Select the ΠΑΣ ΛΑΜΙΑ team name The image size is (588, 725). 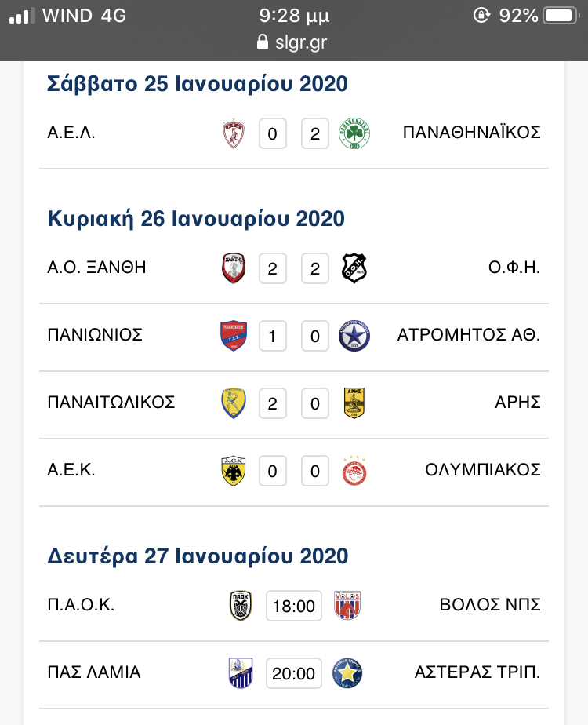(x=94, y=672)
